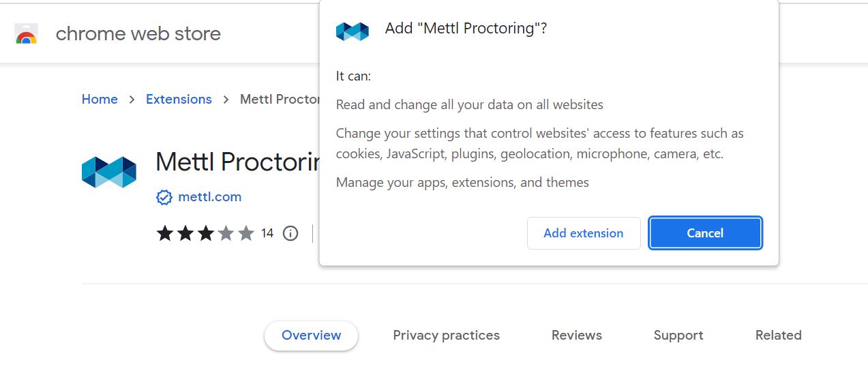
Task: Open the Reviews tab
Action: 577,336
